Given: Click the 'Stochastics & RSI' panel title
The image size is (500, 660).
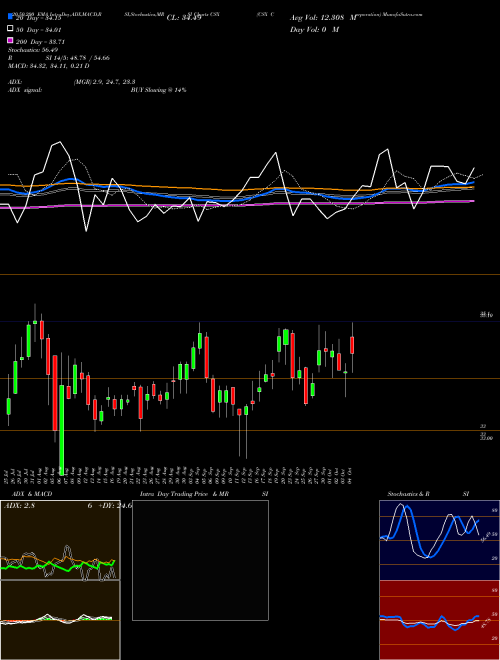Looking at the screenshot, I should coord(428,494).
